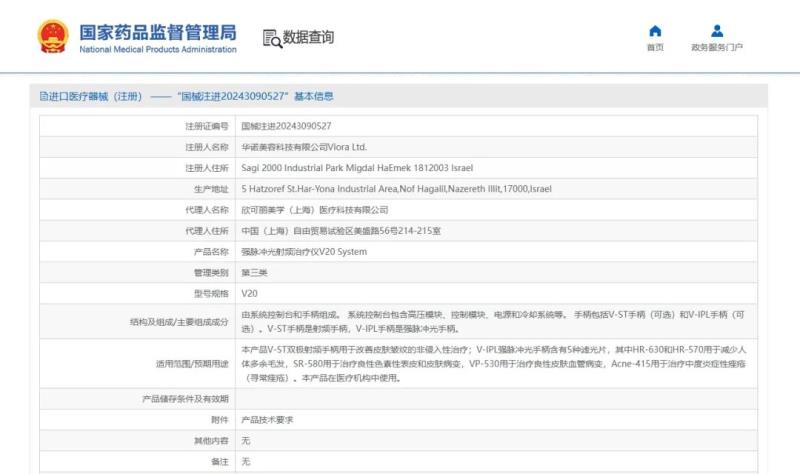Click the 第三类 management category value

click(x=254, y=273)
